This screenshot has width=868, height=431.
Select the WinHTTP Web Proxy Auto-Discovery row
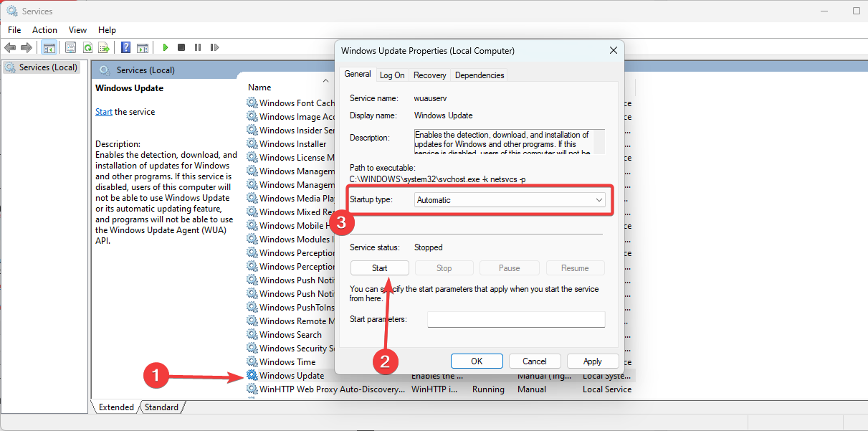tap(440, 389)
